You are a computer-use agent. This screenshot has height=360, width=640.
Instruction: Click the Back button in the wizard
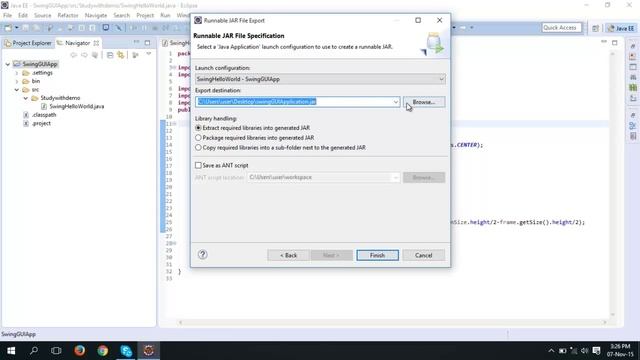point(289,255)
